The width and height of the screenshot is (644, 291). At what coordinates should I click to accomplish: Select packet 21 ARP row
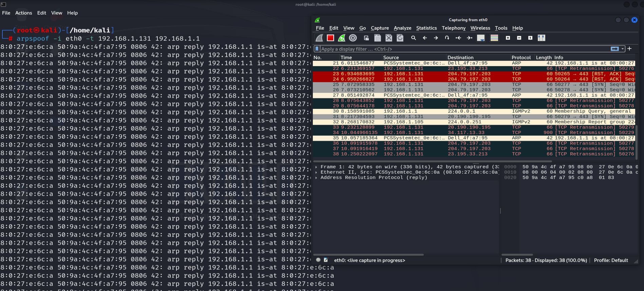tap(474, 63)
